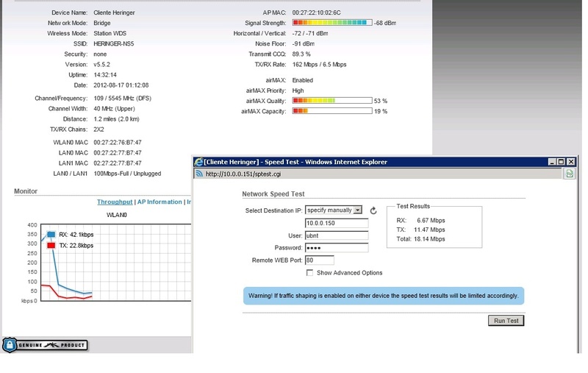The width and height of the screenshot is (588, 373).
Task: Click the Signal Strength bar
Action: [x=332, y=23]
